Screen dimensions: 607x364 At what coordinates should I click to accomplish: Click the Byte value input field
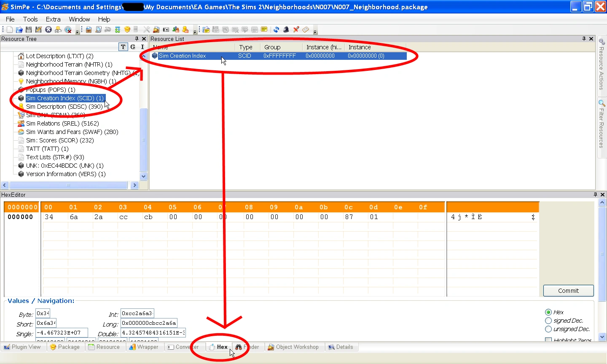coord(43,313)
